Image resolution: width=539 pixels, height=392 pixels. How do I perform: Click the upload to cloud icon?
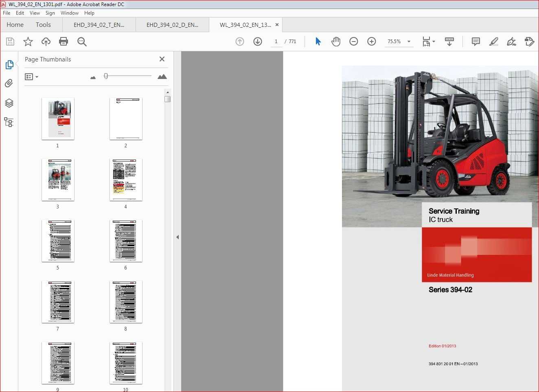click(46, 42)
